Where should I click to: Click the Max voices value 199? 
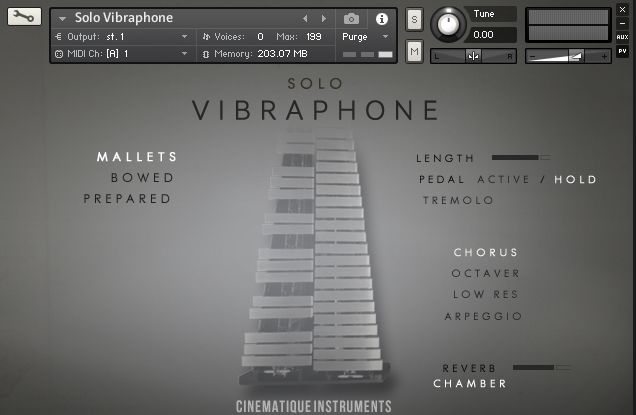tap(314, 37)
